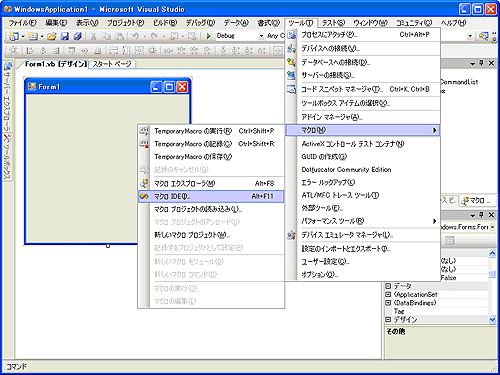The width and height of the screenshot is (500, 375).
Task: Click the form's bottom resize handle
Action: (x=108, y=246)
